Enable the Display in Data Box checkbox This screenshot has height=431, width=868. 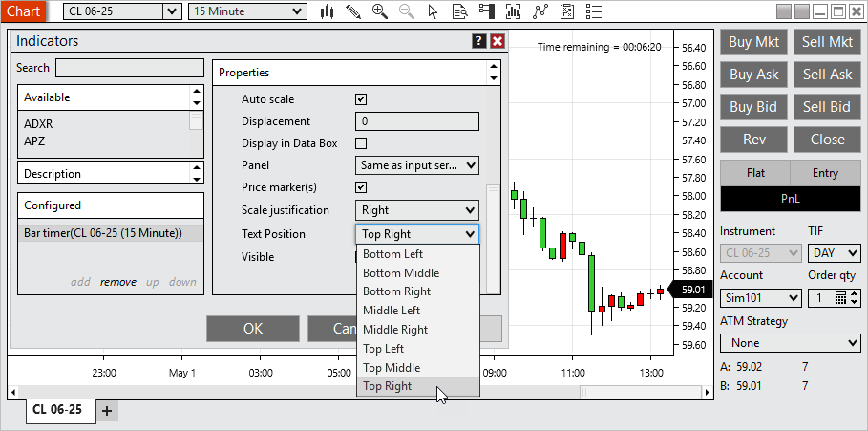click(x=361, y=143)
